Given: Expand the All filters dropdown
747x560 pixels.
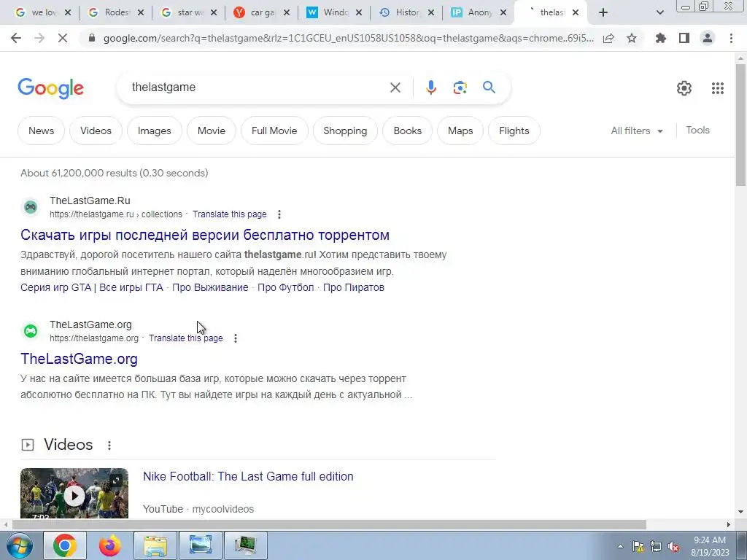Looking at the screenshot, I should pyautogui.click(x=637, y=131).
